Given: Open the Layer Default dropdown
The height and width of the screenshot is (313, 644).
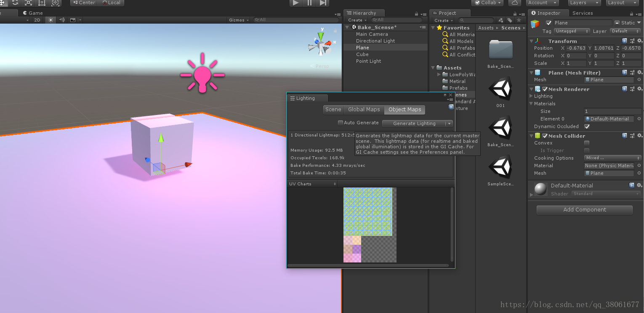Looking at the screenshot, I should (625, 31).
